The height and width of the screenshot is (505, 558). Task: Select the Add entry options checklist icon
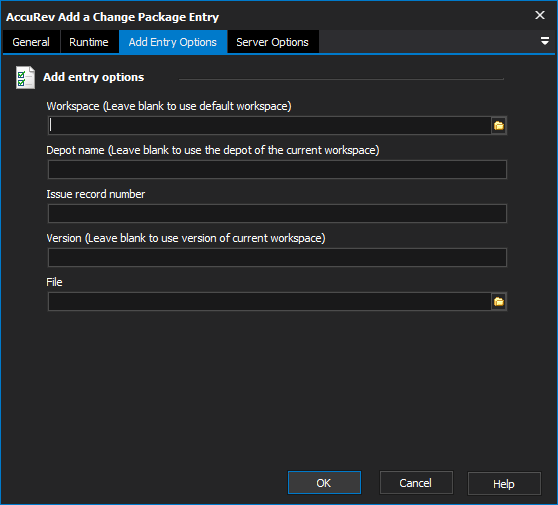click(25, 77)
